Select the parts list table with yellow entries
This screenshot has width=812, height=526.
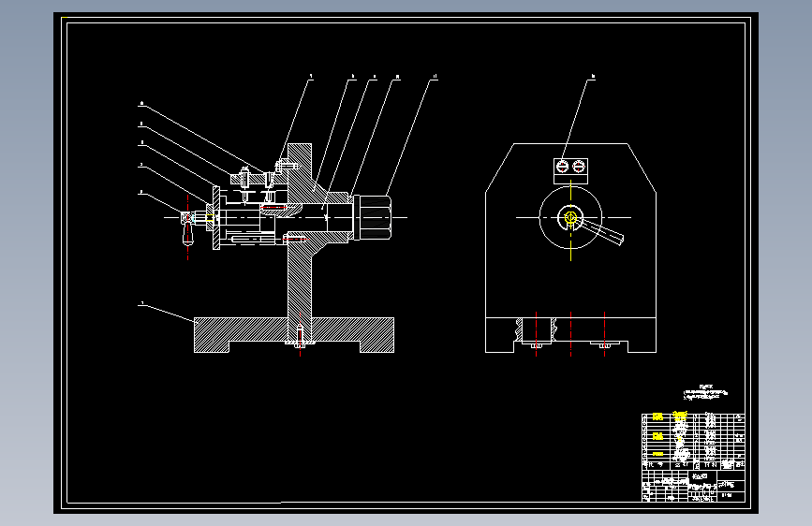pyautogui.click(x=693, y=441)
